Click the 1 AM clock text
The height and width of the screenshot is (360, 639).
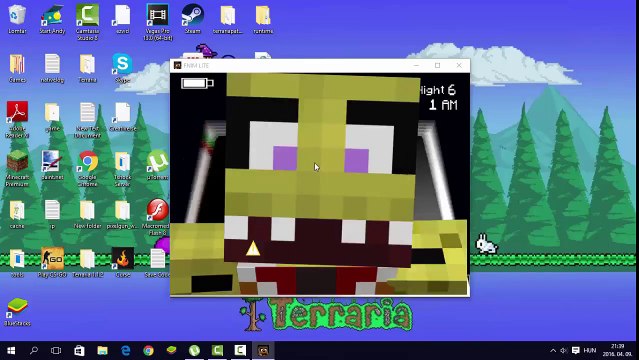(443, 105)
